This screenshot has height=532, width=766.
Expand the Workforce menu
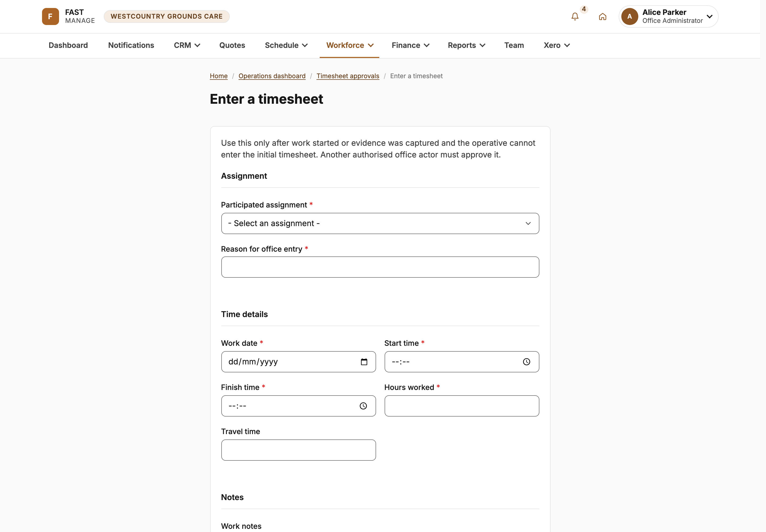350,45
